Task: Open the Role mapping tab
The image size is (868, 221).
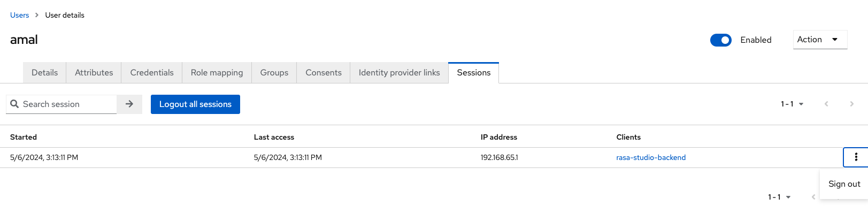Action: pos(217,73)
